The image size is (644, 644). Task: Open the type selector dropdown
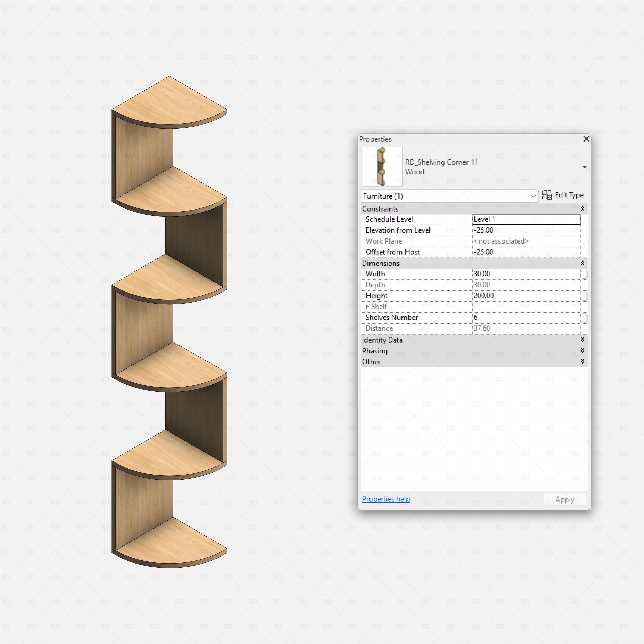pos(585,167)
